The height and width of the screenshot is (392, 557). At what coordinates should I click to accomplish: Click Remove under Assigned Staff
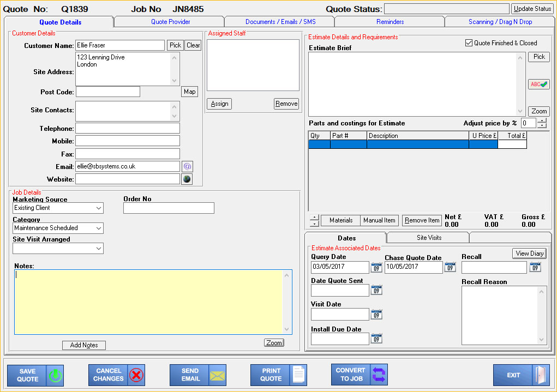(x=286, y=104)
